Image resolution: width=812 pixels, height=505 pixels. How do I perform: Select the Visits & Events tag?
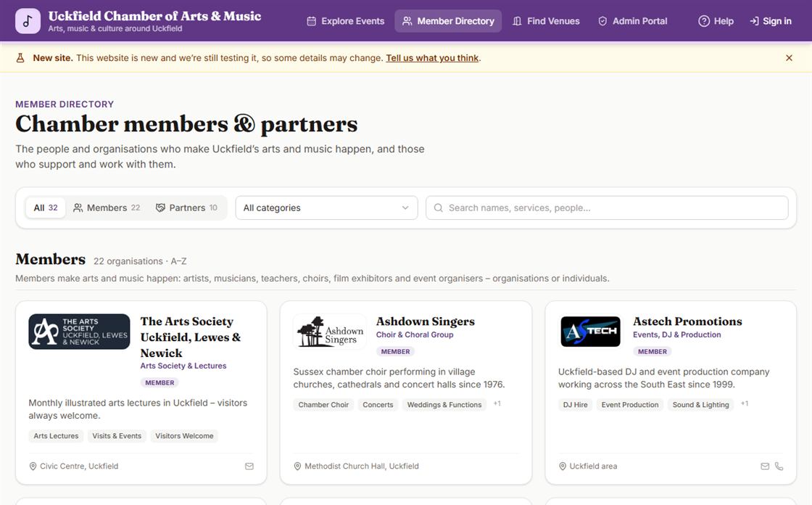click(x=117, y=436)
